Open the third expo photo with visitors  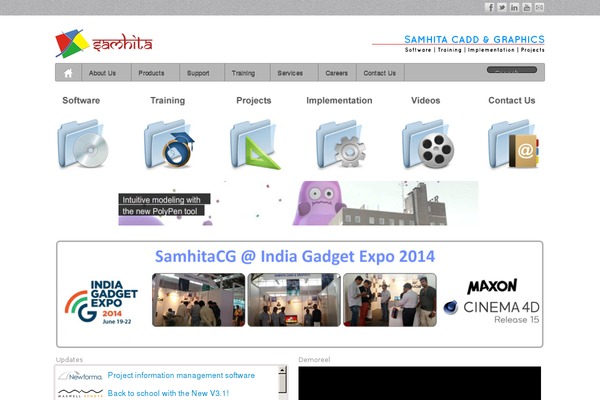point(390,300)
